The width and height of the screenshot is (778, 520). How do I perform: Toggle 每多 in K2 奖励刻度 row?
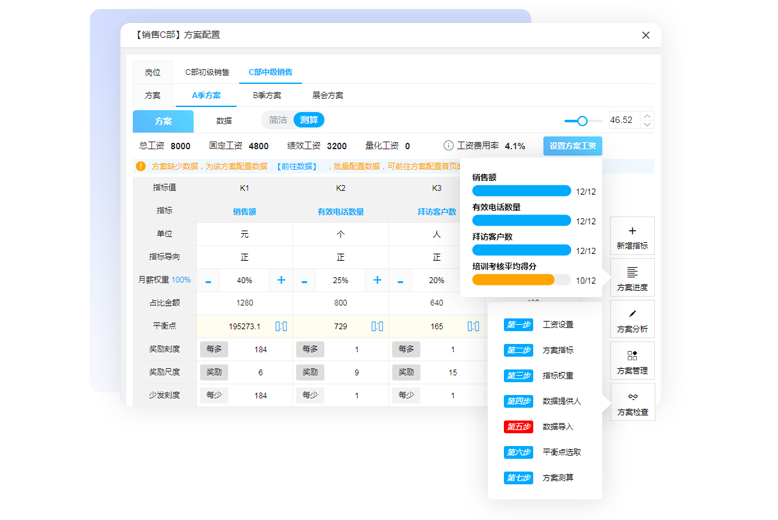click(310, 349)
